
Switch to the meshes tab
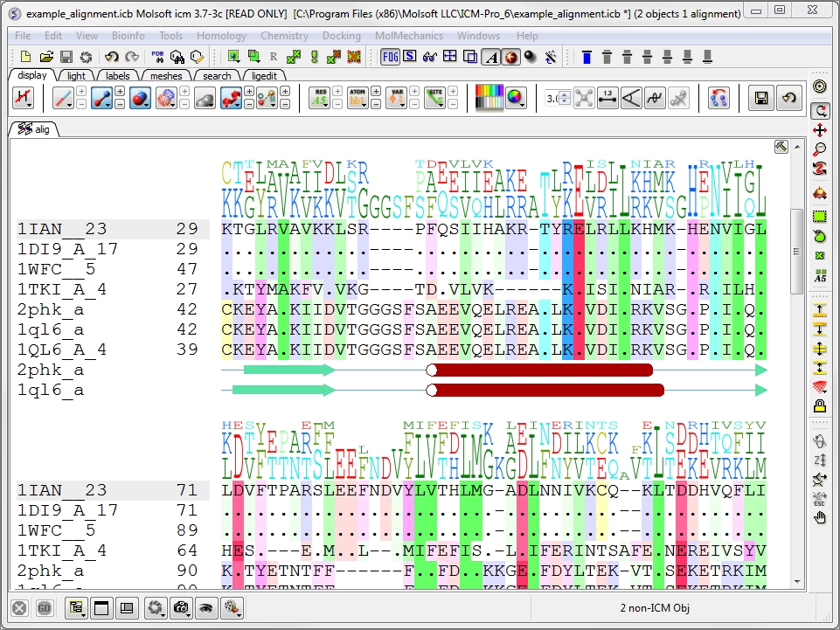click(166, 76)
